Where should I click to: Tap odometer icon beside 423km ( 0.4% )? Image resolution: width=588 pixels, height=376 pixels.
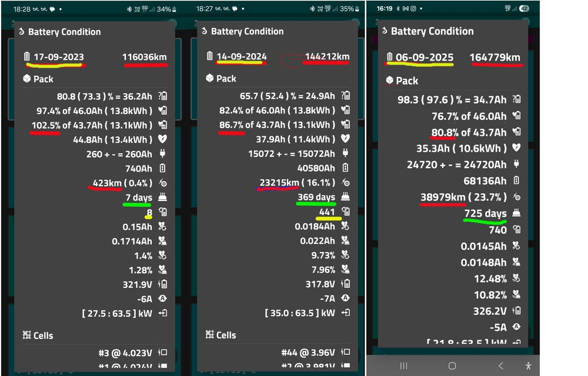tap(162, 183)
